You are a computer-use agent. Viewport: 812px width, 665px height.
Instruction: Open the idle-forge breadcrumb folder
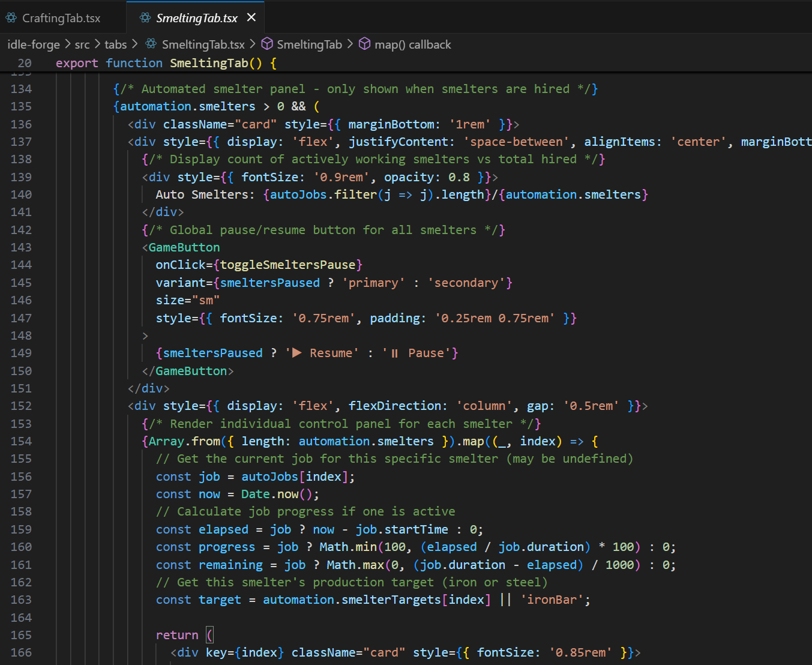click(x=34, y=44)
